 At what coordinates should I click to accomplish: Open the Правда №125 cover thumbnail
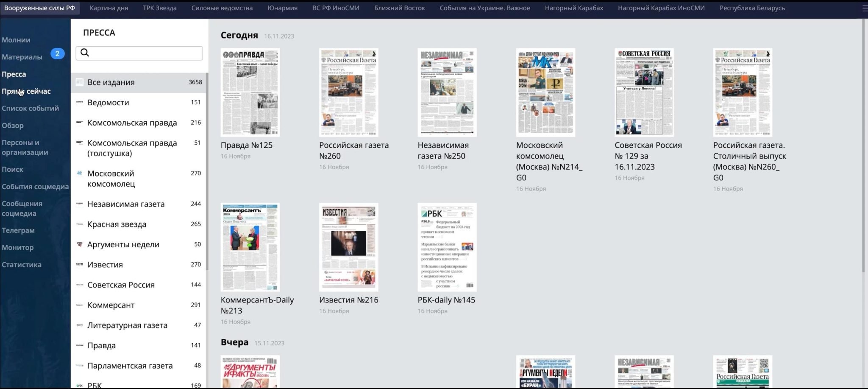(250, 92)
